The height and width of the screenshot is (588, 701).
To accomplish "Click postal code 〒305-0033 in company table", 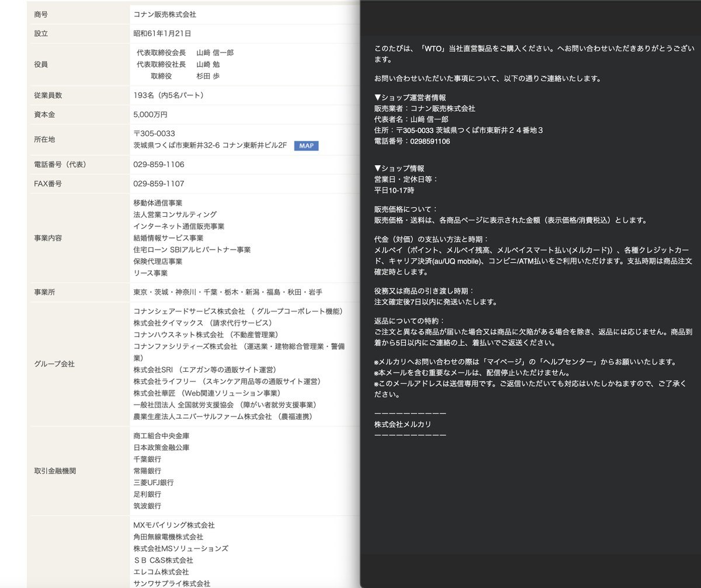I will pyautogui.click(x=154, y=134).
